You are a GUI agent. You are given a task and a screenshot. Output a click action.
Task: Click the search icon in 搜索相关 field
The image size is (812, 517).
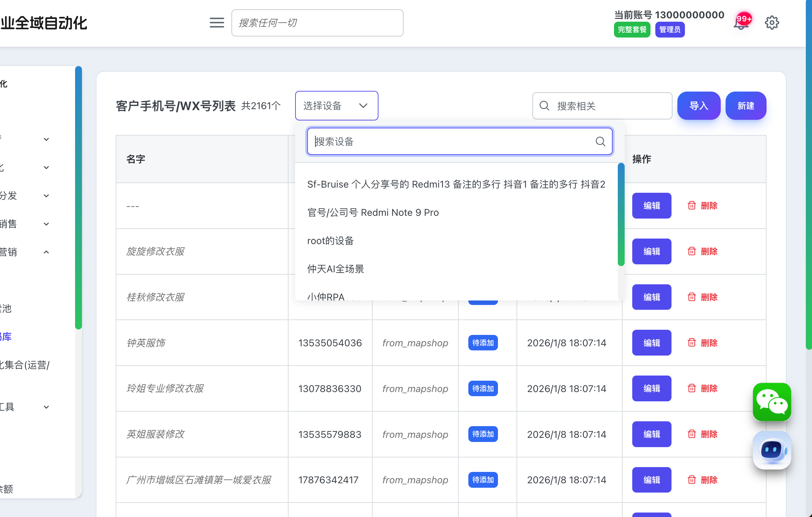click(544, 106)
